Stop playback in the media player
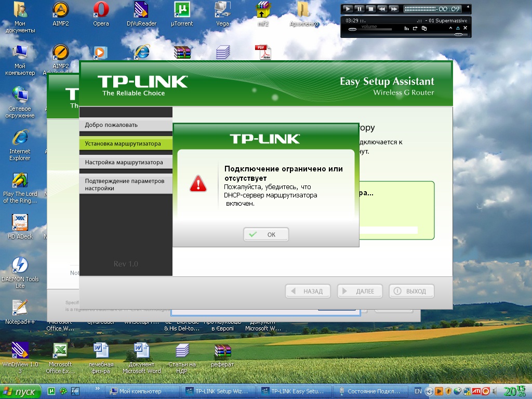Screen dimensions: 532x399 370,9
